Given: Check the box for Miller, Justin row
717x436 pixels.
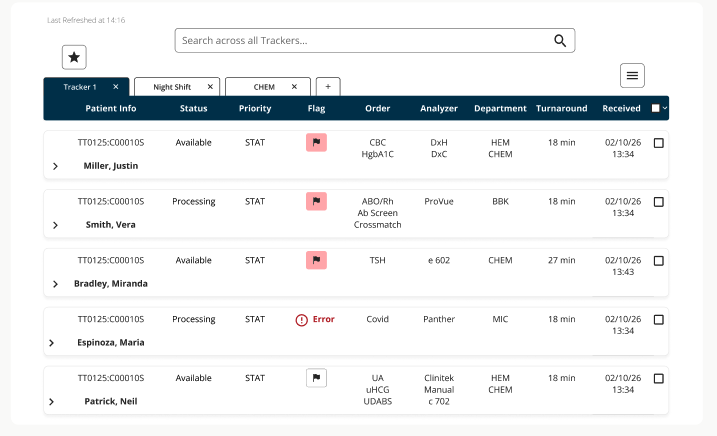Looking at the screenshot, I should click(658, 143).
